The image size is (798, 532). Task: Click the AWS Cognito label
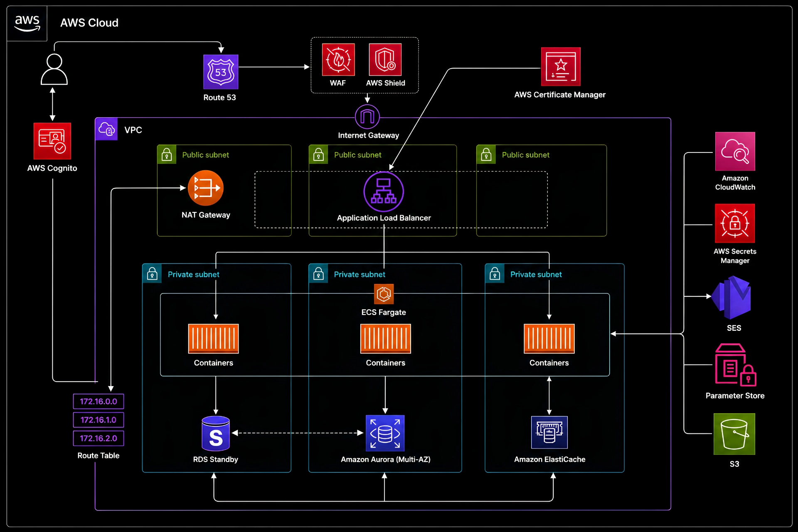click(x=52, y=168)
